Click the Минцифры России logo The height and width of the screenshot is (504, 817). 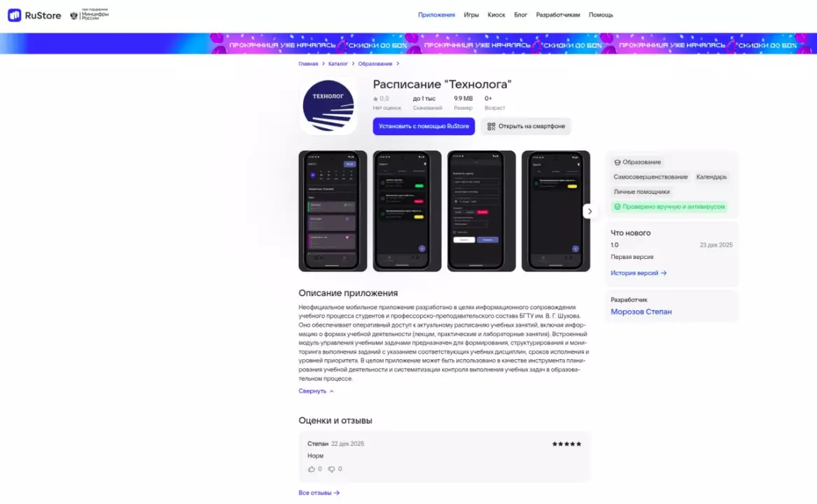(89, 15)
